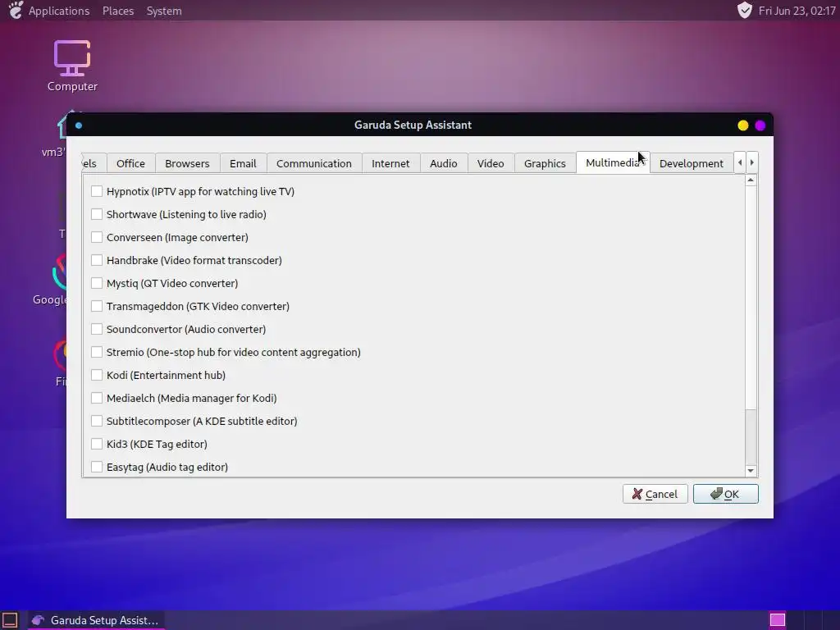Open the System menu
Image resolution: width=840 pixels, height=630 pixels.
[164, 11]
